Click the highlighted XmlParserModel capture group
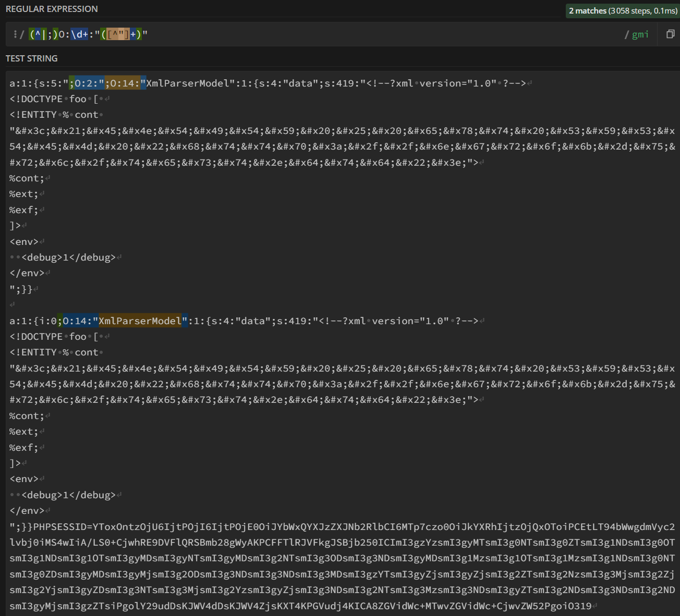The height and width of the screenshot is (616, 680). (140, 321)
